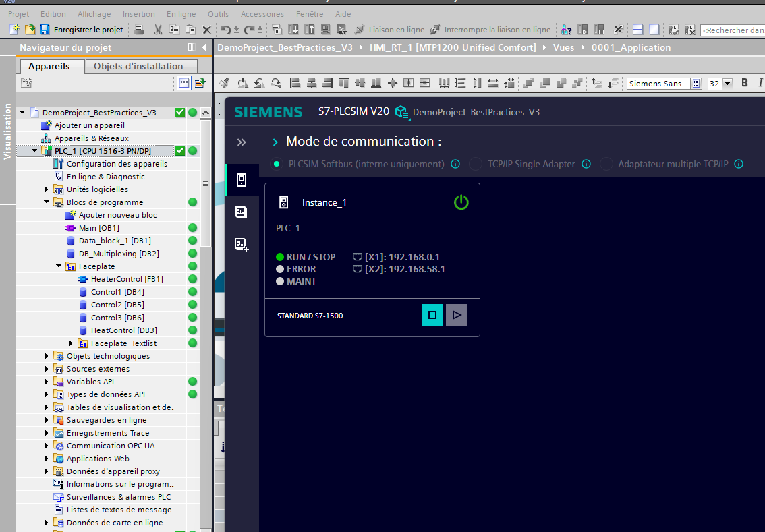Click Interrompre la liaison en ligne
The width and height of the screenshot is (765, 532).
click(x=490, y=30)
